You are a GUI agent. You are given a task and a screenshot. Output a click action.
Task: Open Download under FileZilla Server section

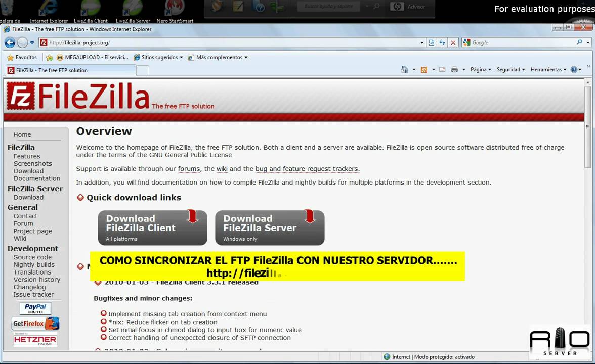tap(28, 197)
